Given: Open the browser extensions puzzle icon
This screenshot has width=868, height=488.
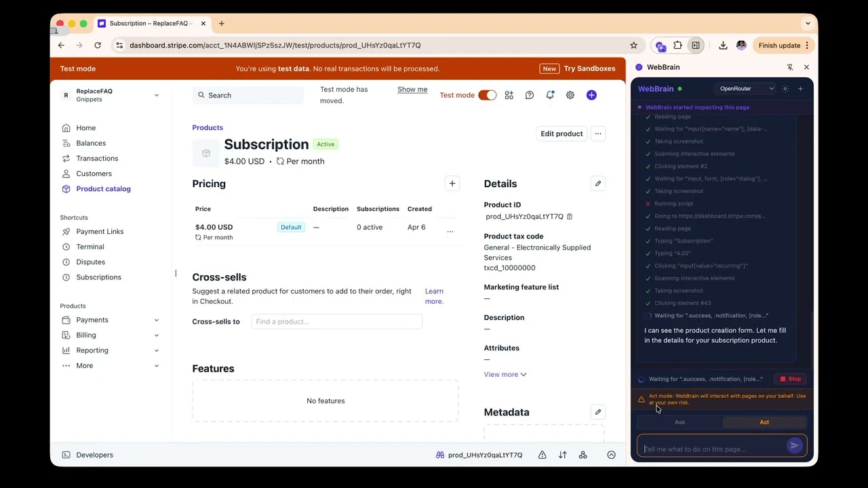Looking at the screenshot, I should (677, 45).
